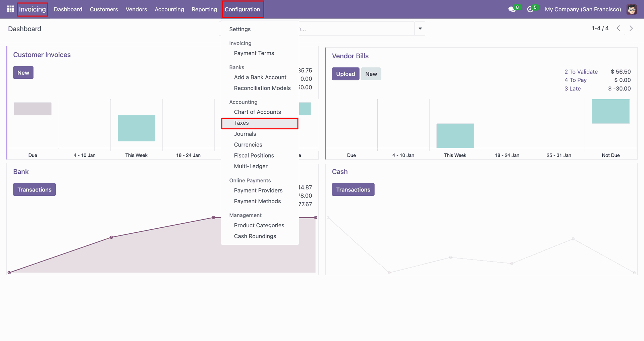Image resolution: width=644 pixels, height=341 pixels.
Task: Open Fiscal Positions menu item
Action: click(254, 156)
